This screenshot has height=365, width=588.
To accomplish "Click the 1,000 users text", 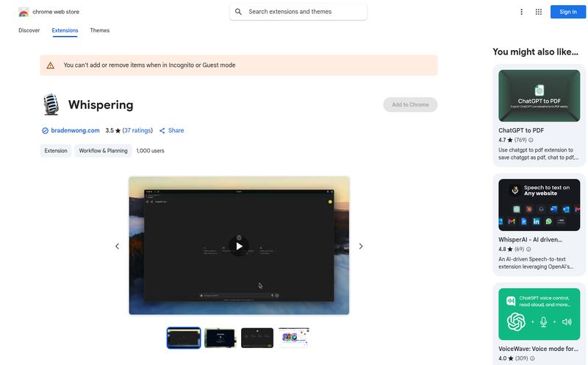I will coord(151,151).
